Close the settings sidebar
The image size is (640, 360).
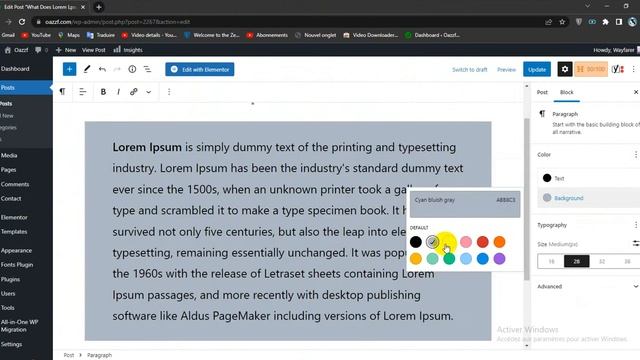(636, 92)
